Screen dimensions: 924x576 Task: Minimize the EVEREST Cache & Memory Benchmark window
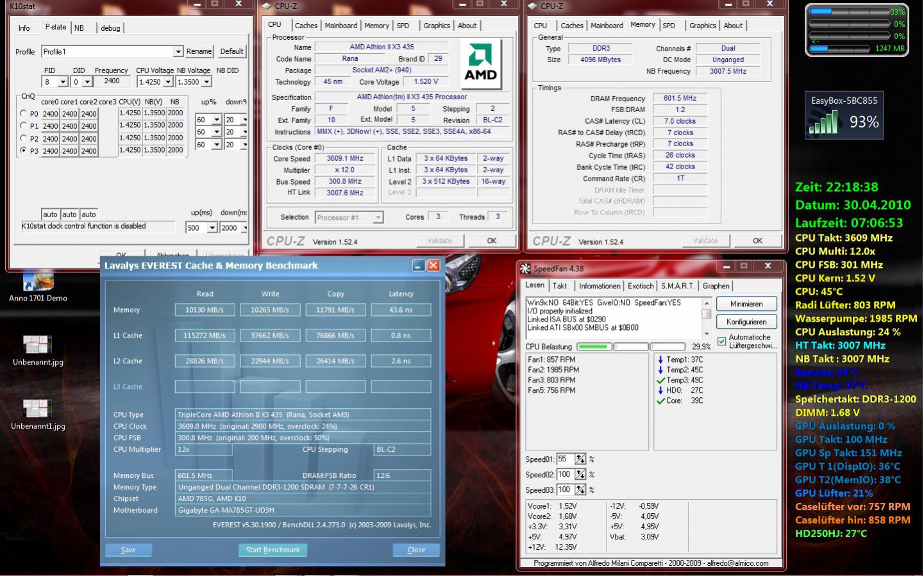(x=418, y=265)
